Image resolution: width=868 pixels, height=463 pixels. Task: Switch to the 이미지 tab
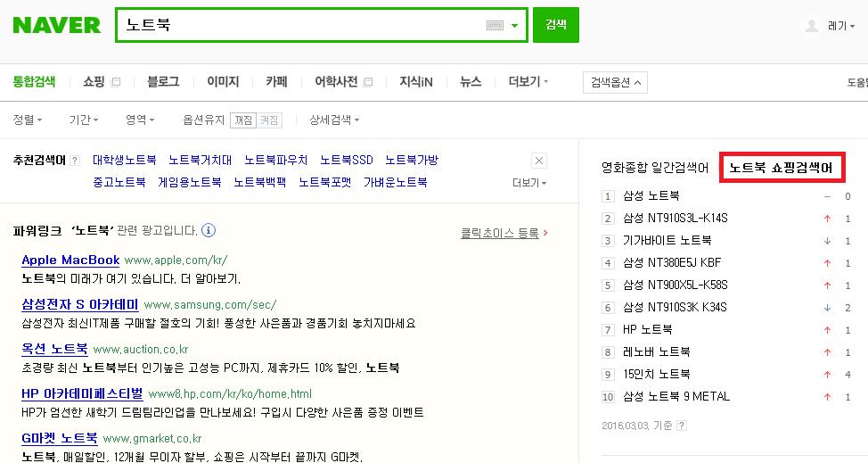coord(223,81)
